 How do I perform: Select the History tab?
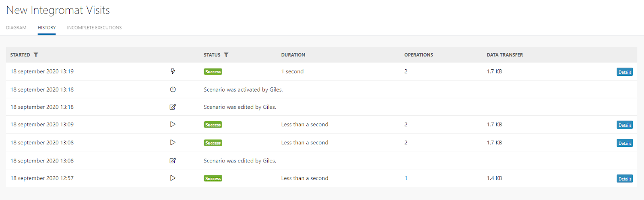(x=47, y=27)
